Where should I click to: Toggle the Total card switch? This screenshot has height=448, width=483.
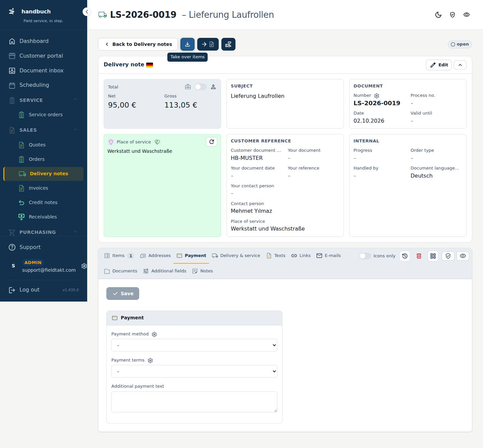pyautogui.click(x=201, y=87)
